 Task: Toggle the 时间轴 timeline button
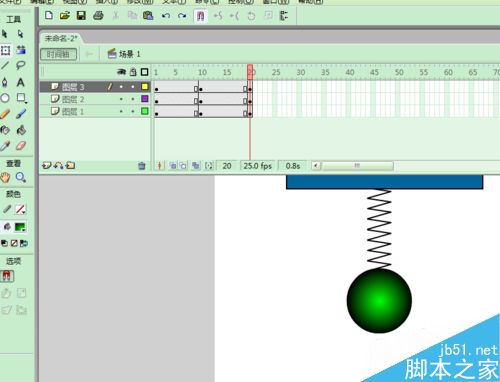(58, 54)
